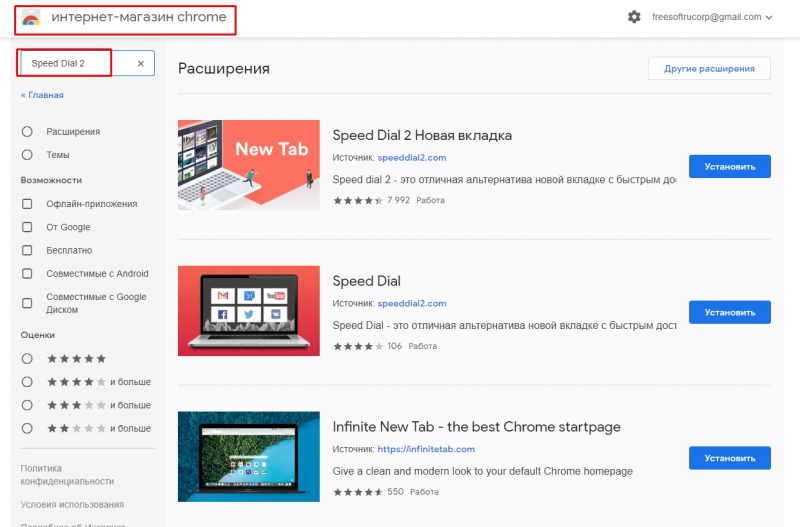Check the Бесплатно filter checkbox
Image resolution: width=800 pixels, height=527 pixels.
(27, 250)
